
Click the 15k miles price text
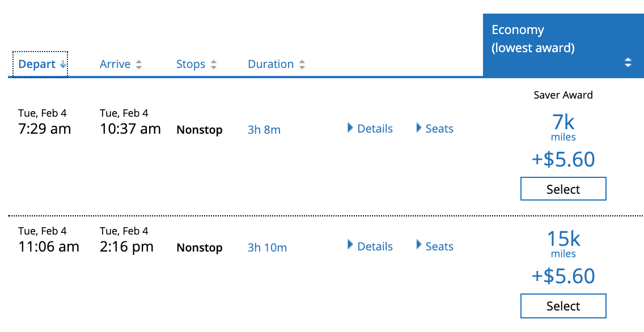[x=563, y=240]
